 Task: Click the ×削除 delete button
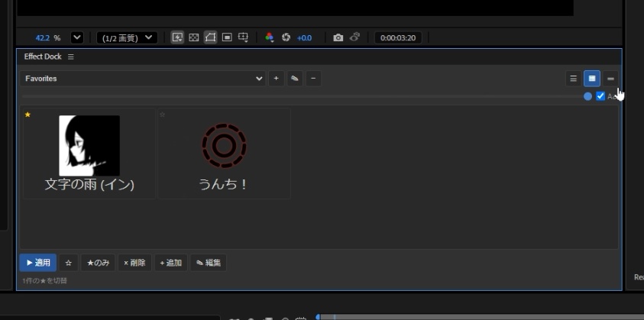pyautogui.click(x=134, y=263)
